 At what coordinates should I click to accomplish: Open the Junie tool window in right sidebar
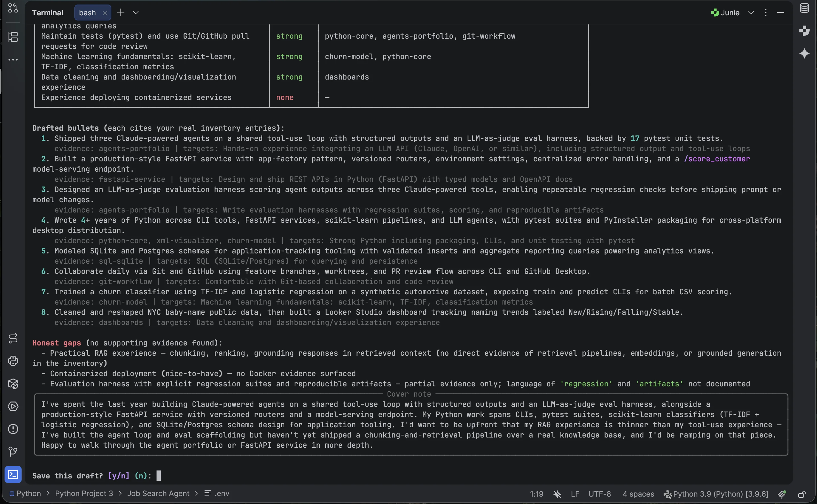point(804,30)
